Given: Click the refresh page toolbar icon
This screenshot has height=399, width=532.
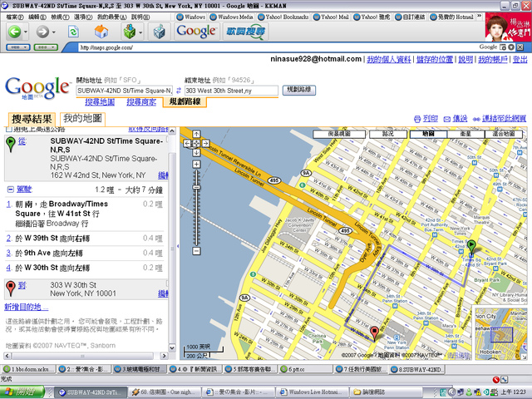Looking at the screenshot, I should 73,32.
